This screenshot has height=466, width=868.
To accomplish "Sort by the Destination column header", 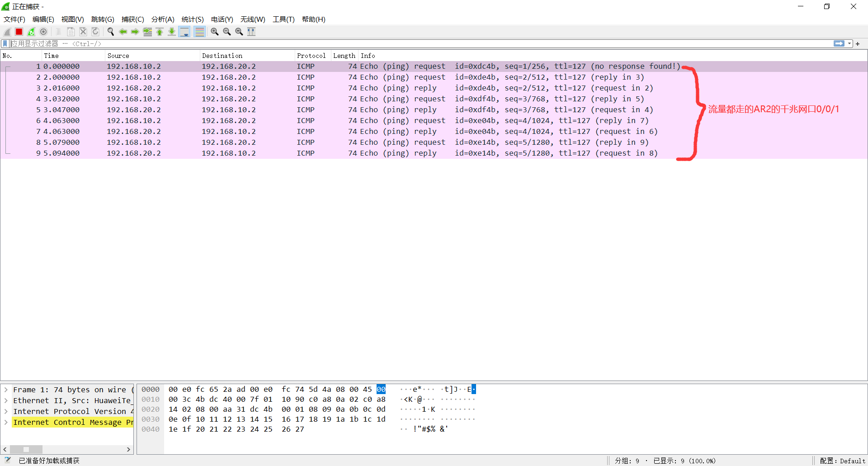I will pos(247,56).
